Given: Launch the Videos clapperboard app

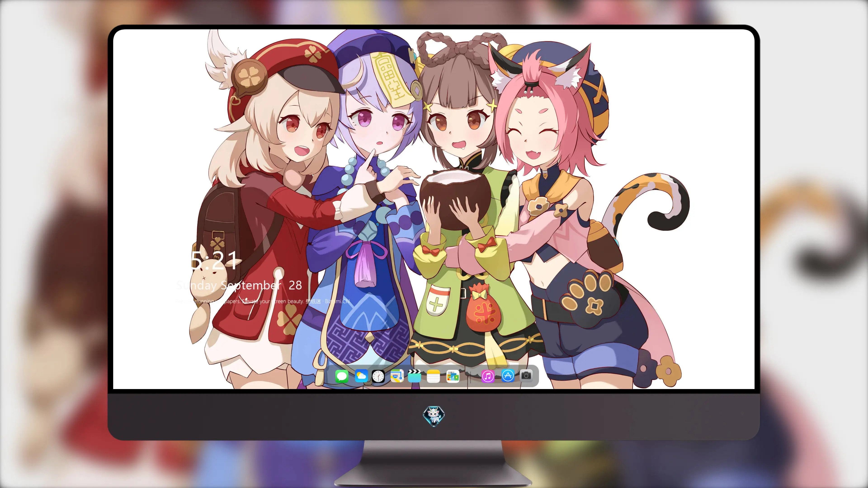Looking at the screenshot, I should [x=415, y=376].
